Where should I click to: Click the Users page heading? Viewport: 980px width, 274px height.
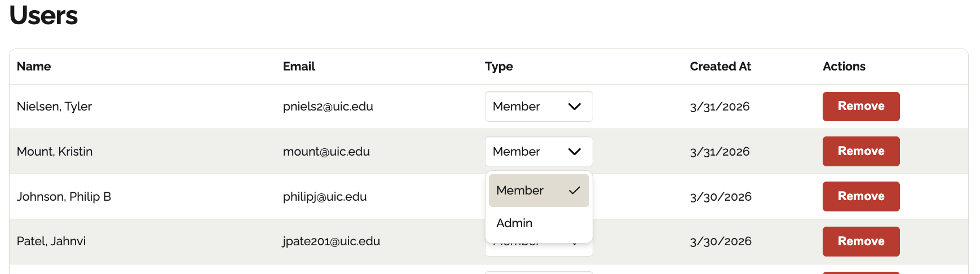tap(43, 15)
